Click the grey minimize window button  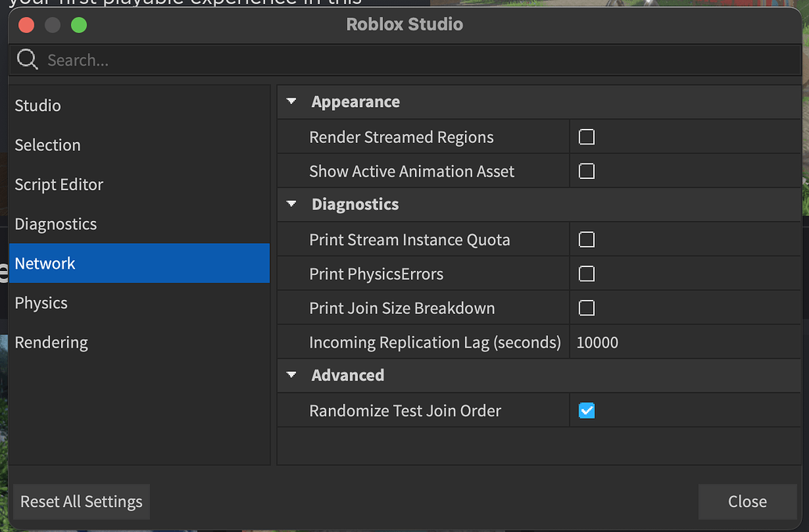52,25
